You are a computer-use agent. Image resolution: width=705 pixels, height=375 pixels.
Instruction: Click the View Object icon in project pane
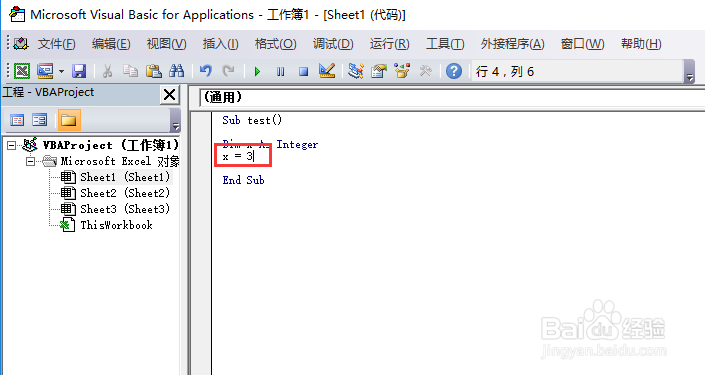click(x=40, y=120)
